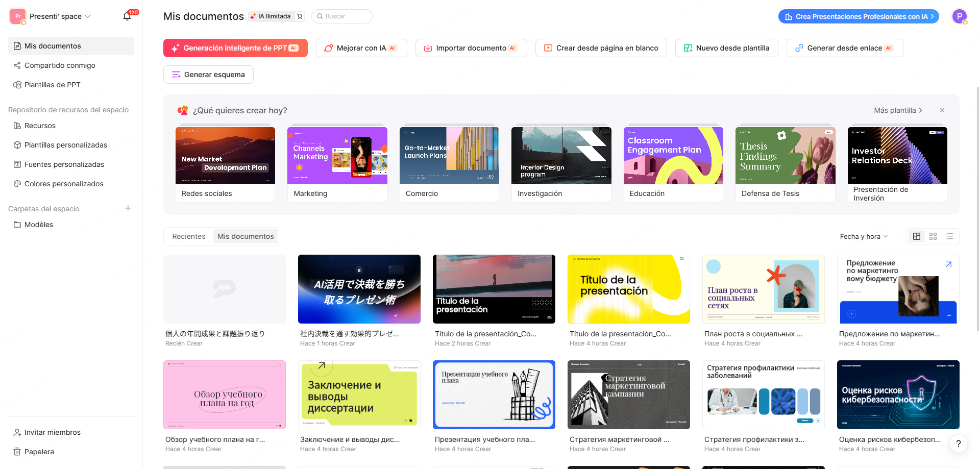Click Mejorar con IA button
The image size is (980, 469).
point(361,48)
